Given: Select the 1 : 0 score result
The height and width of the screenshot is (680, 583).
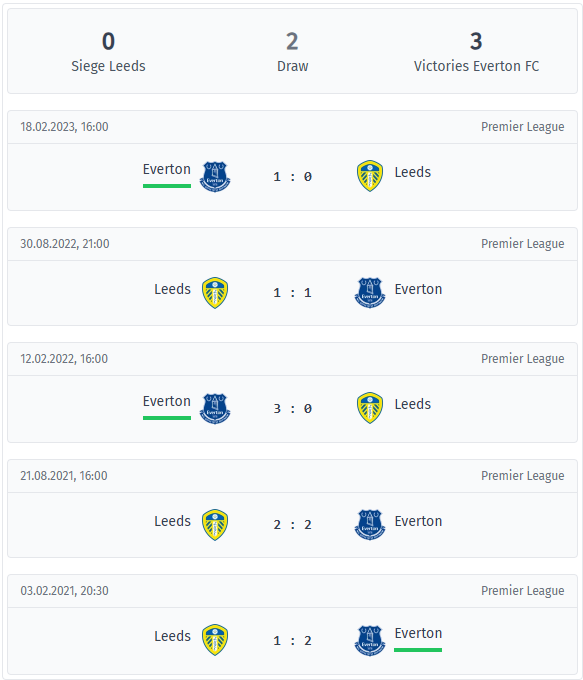Looking at the screenshot, I should coord(292,177).
